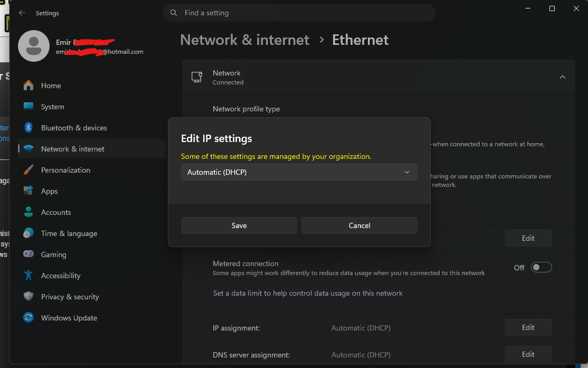Image resolution: width=588 pixels, height=368 pixels.
Task: Click the Windows Update refresh icon
Action: (x=29, y=317)
